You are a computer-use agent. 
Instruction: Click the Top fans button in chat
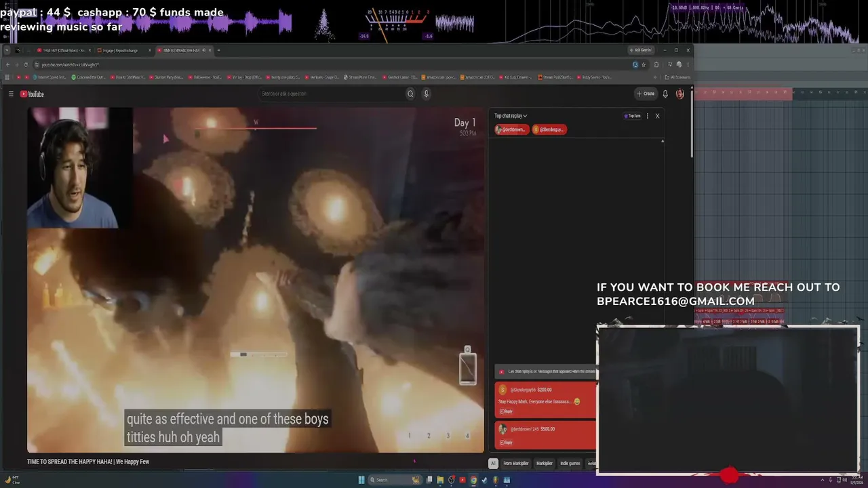pyautogui.click(x=632, y=116)
